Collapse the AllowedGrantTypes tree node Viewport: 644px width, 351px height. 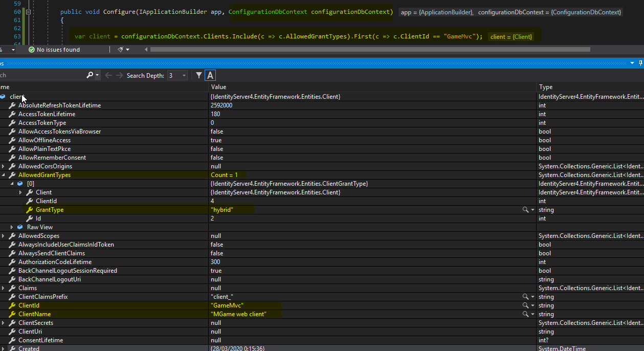coord(4,174)
